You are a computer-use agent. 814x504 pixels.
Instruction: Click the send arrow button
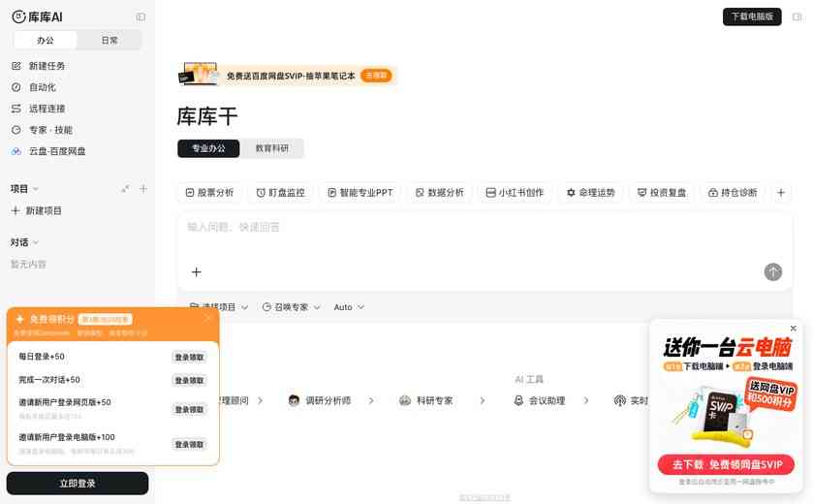pyautogui.click(x=773, y=272)
